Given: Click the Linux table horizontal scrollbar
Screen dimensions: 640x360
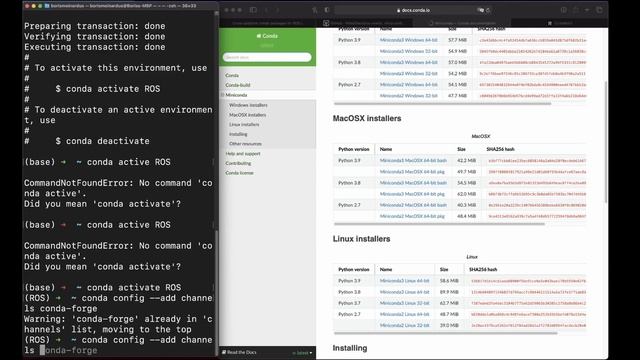Looking at the screenshot, I should pyautogui.click(x=445, y=333).
